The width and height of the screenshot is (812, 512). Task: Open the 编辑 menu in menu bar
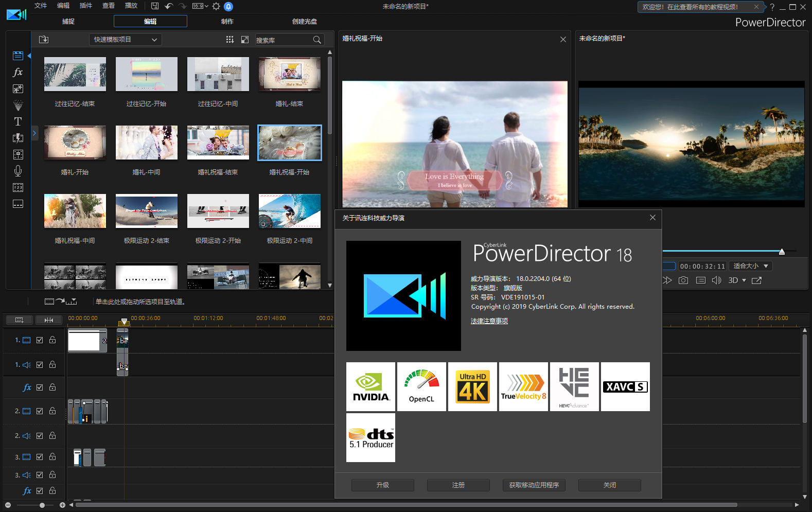tap(63, 6)
